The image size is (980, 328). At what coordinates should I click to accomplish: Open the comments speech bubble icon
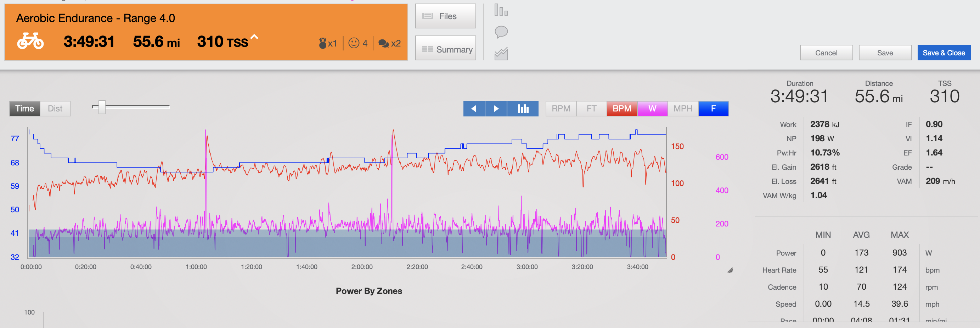501,32
